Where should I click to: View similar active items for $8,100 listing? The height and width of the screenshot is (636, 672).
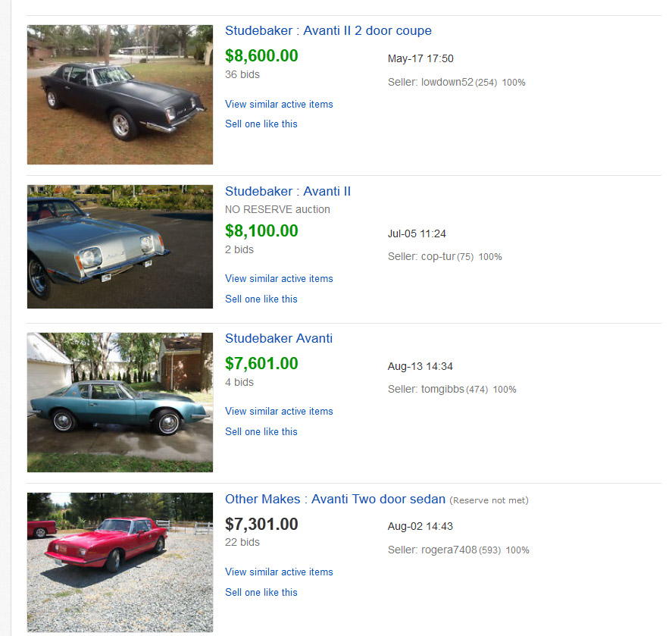tap(279, 278)
